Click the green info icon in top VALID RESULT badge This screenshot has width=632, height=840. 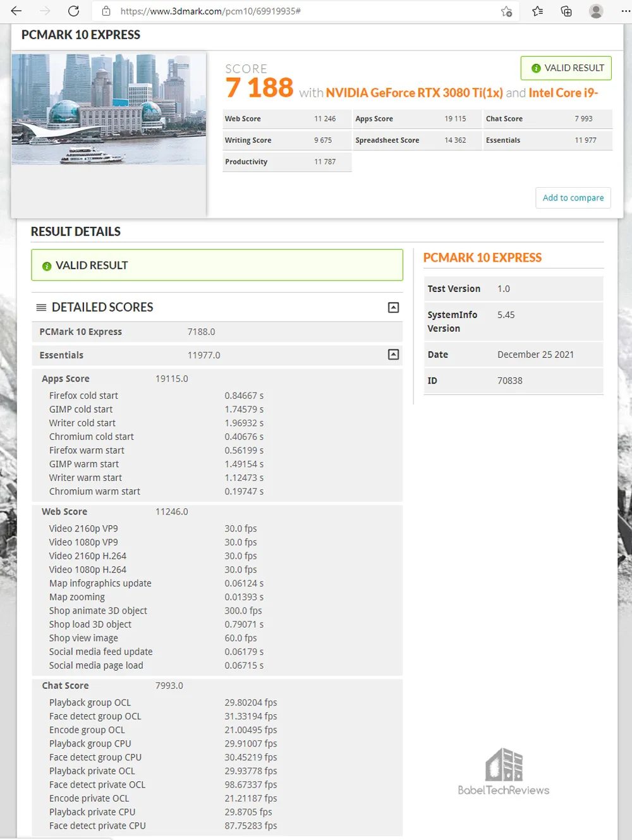[x=536, y=68]
